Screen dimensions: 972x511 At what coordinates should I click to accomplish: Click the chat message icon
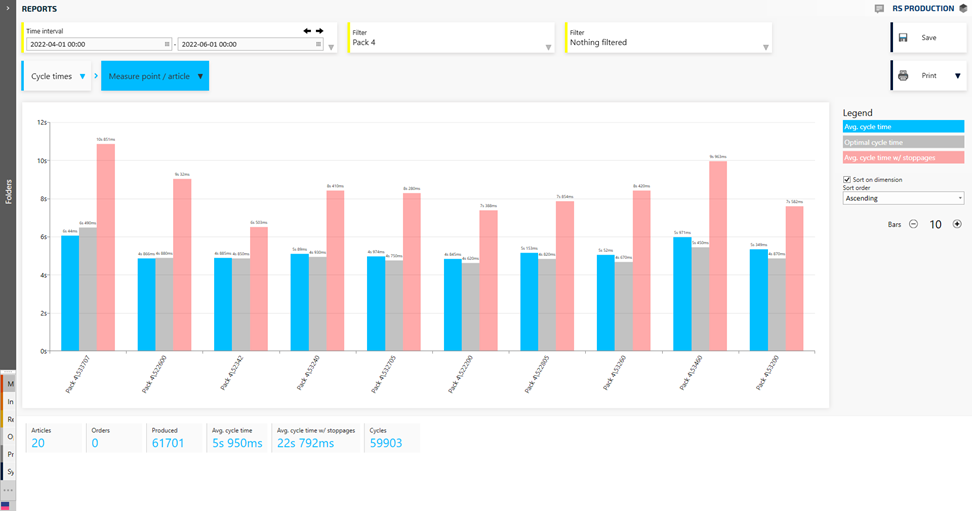coord(879,9)
